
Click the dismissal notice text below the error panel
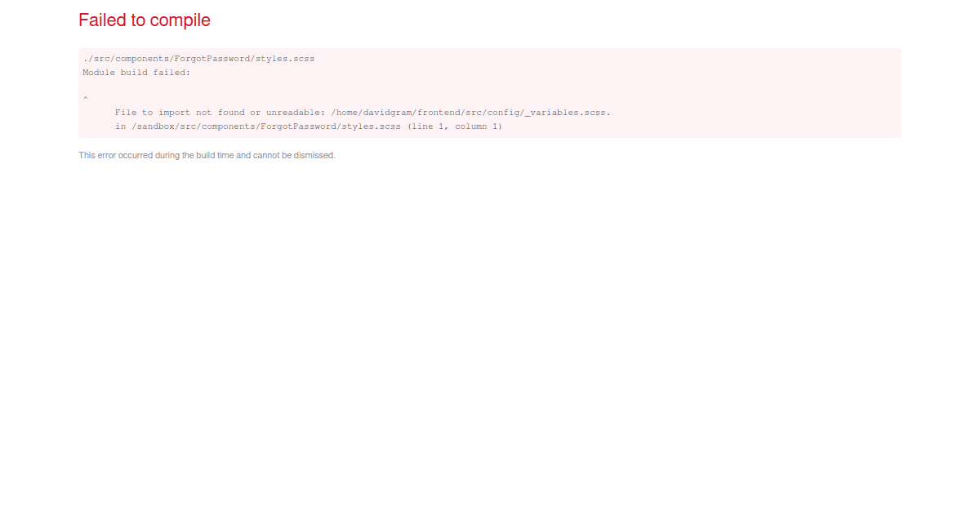pyautogui.click(x=207, y=155)
